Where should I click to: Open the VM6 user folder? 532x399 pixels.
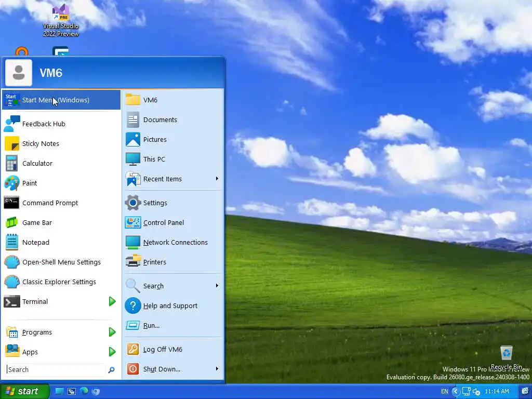click(173, 100)
